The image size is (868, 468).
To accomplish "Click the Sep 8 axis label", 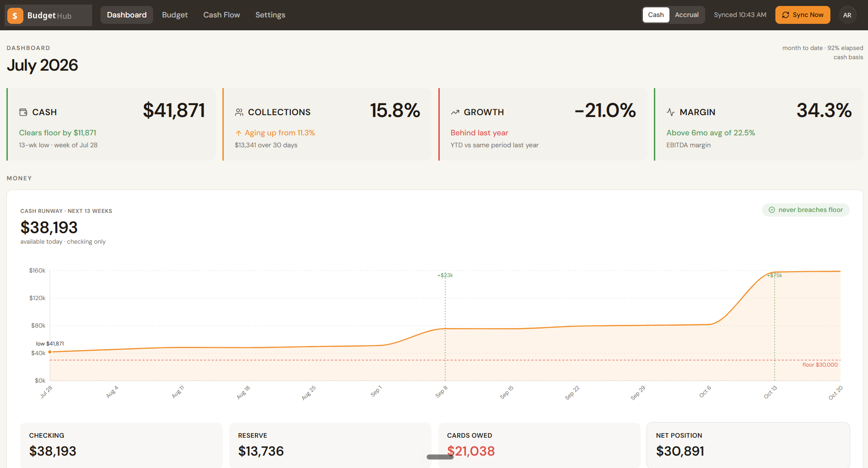I will [x=441, y=391].
